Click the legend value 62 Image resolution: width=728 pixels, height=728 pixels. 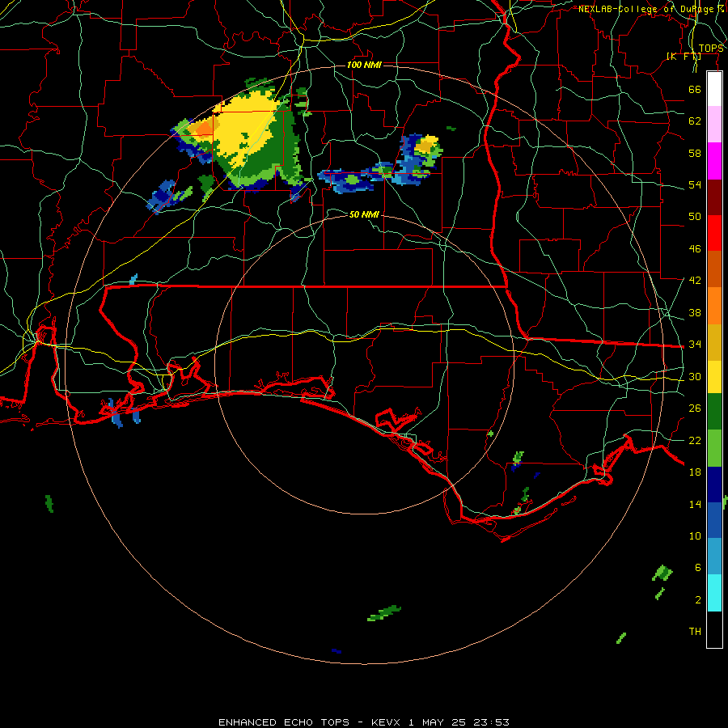coord(695,121)
